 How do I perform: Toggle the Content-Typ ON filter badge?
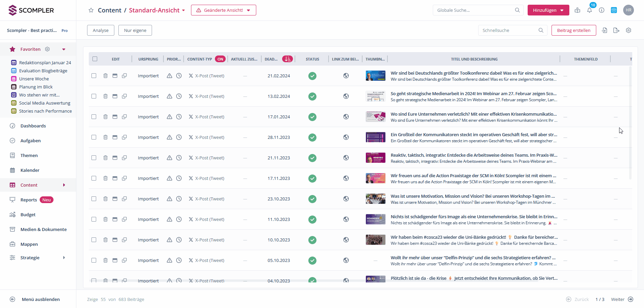point(220,59)
